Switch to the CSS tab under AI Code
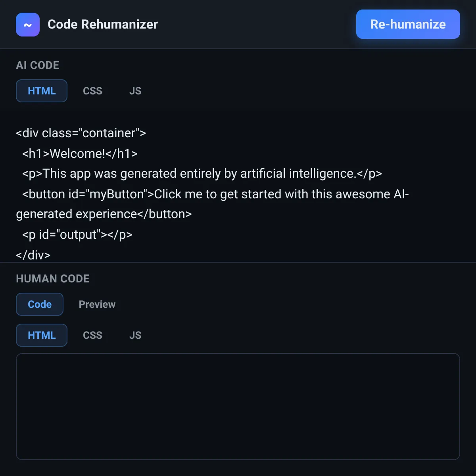Screen dimensions: 476x476 pyautogui.click(x=92, y=91)
